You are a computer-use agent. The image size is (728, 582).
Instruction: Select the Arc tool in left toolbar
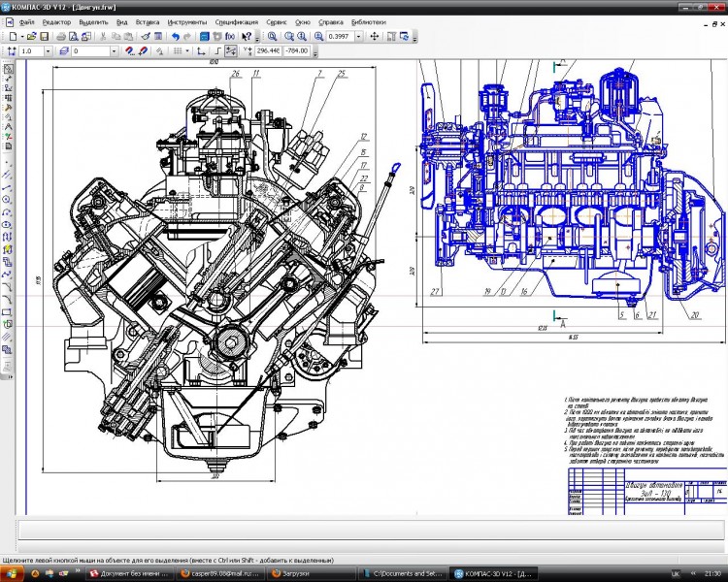point(7,212)
